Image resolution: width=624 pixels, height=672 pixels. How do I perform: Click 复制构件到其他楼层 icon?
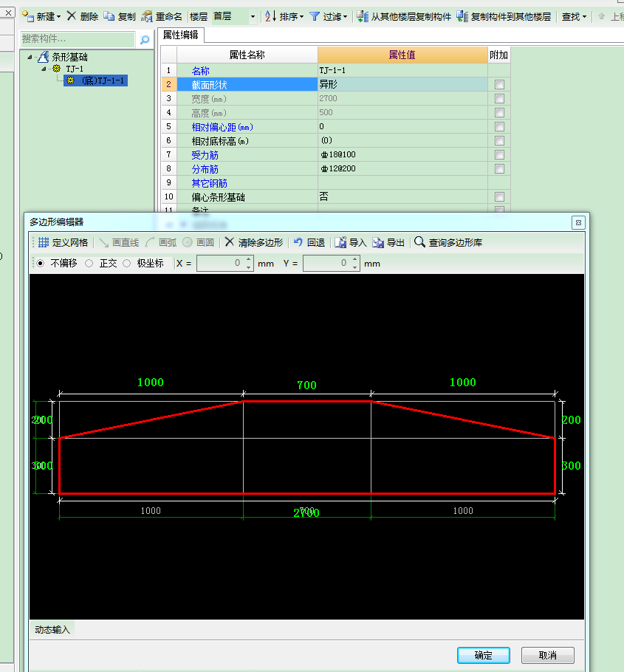pos(462,16)
